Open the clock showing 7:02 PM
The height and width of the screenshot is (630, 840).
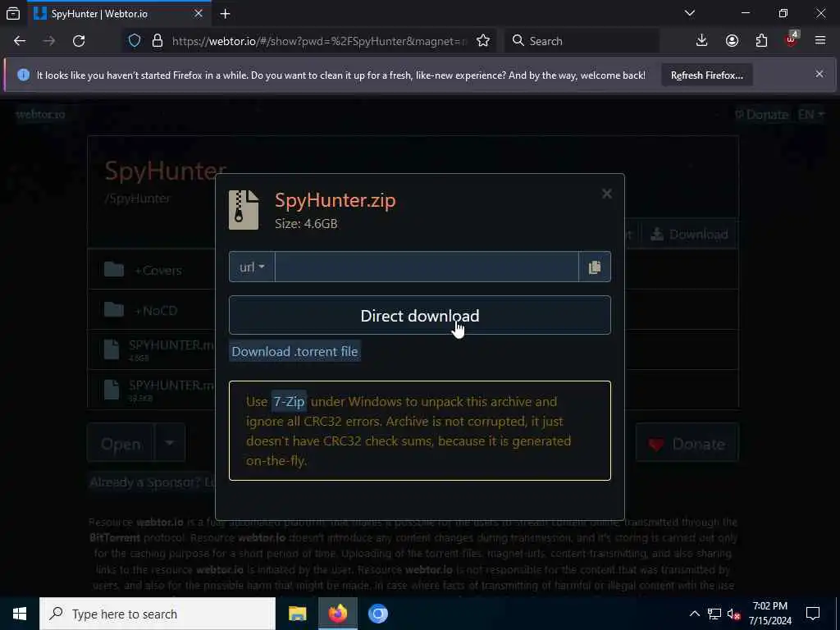(769, 614)
